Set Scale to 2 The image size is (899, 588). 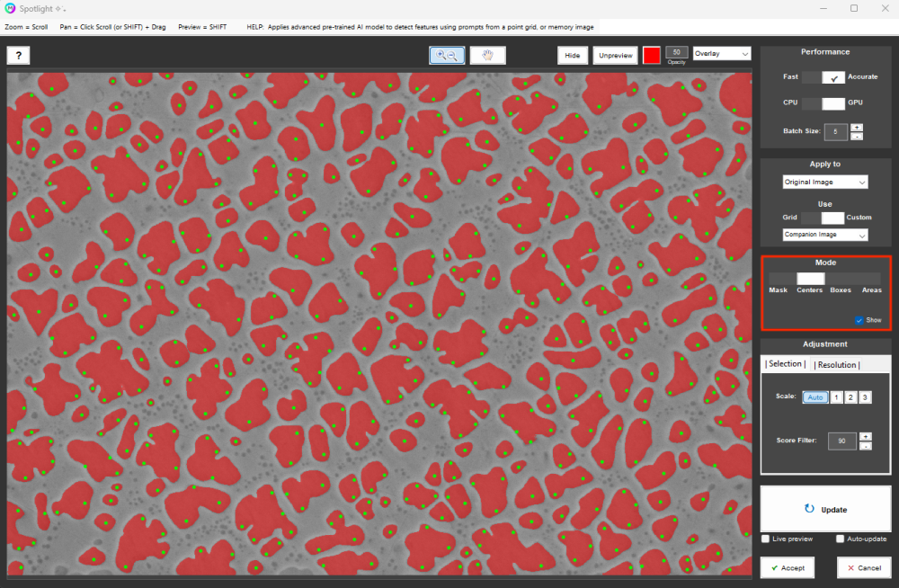pyautogui.click(x=850, y=397)
